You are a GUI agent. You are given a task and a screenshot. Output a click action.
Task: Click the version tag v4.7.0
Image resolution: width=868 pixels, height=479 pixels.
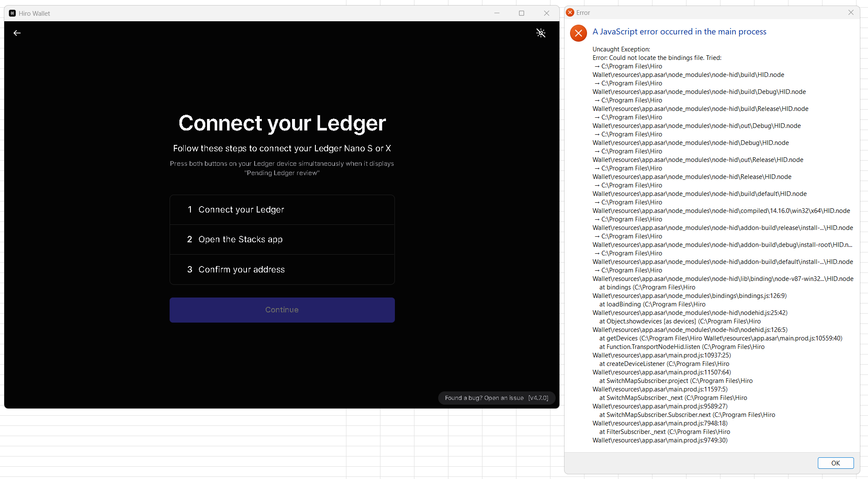[x=538, y=398]
